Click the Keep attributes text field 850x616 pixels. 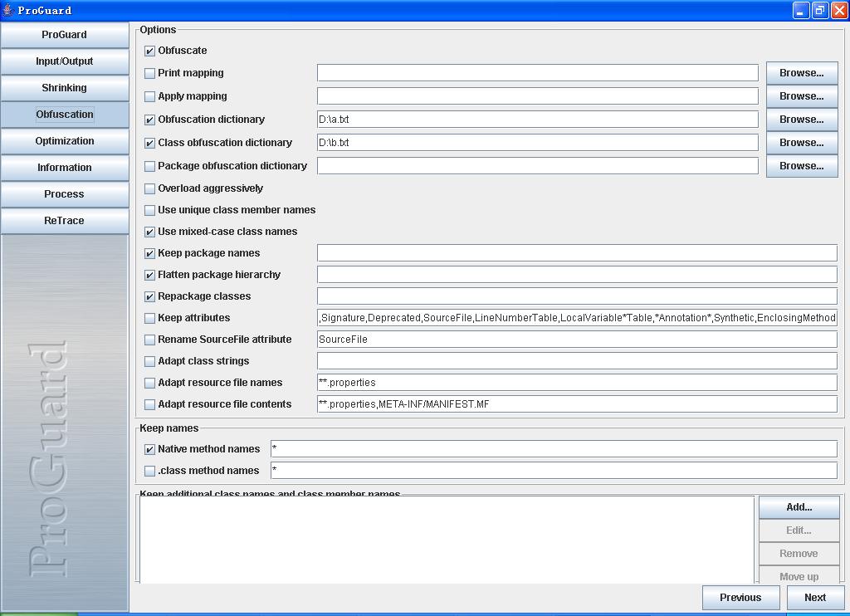pos(578,318)
